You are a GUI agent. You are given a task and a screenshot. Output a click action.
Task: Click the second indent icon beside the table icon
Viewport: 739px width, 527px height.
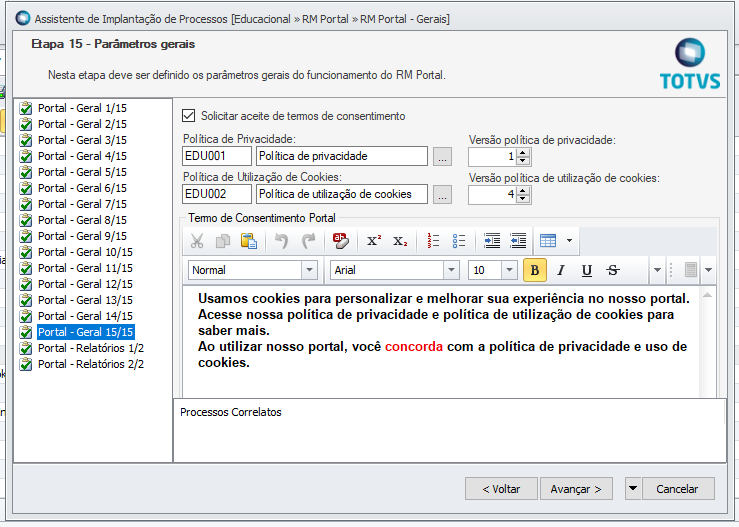[x=518, y=241]
